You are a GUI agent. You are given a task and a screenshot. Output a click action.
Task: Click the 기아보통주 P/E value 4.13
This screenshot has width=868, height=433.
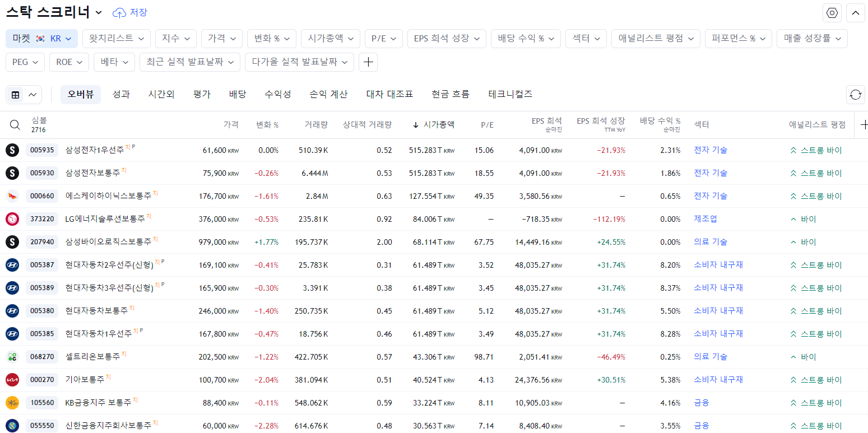486,380
